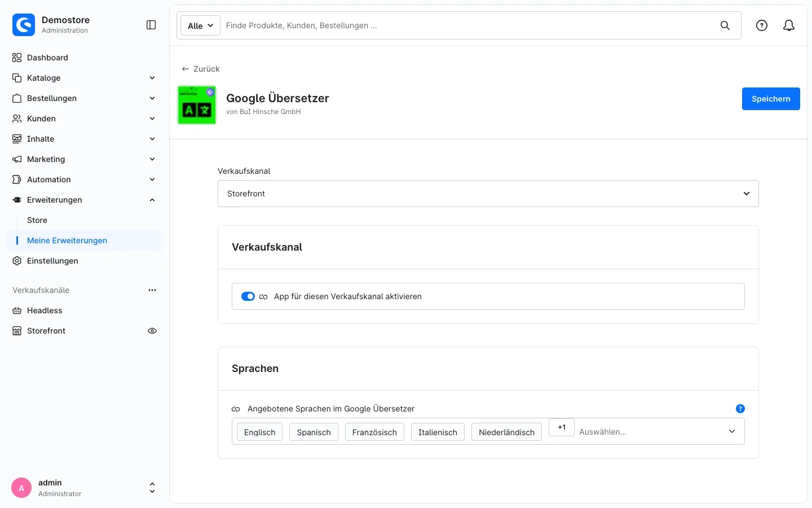Expand the Automation menu chevron

(x=152, y=179)
